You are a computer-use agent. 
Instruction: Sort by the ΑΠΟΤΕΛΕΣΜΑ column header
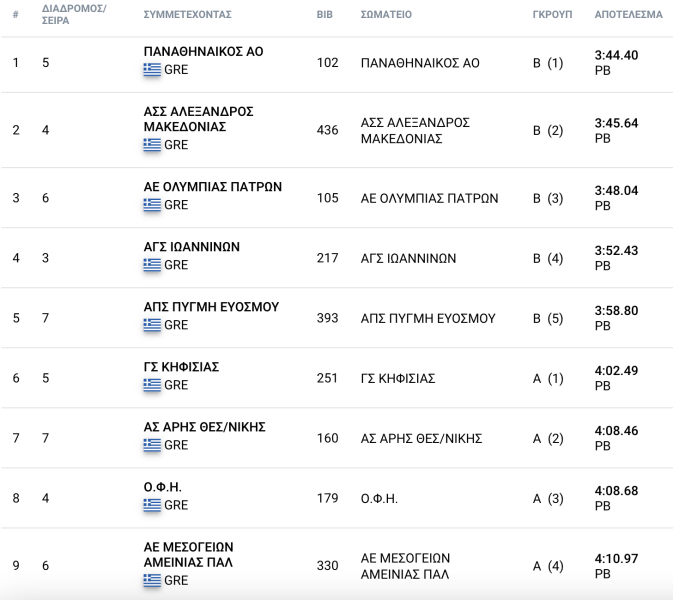pos(628,16)
